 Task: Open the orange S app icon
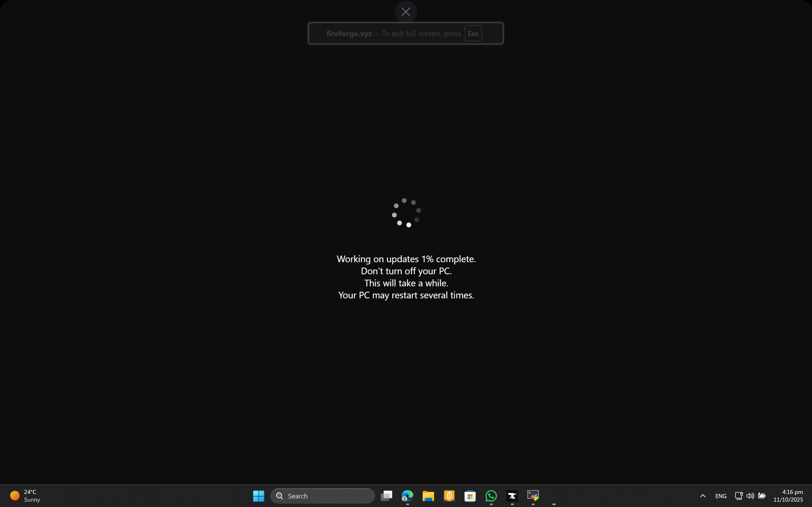[449, 496]
